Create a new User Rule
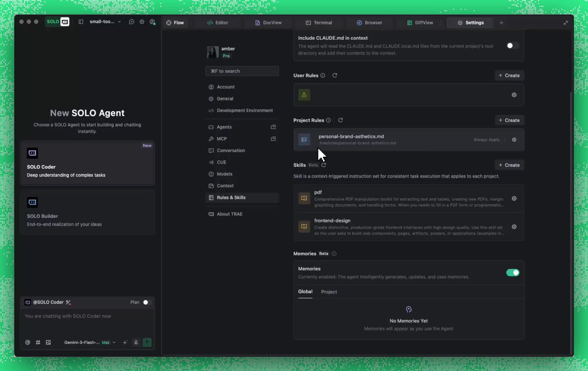 click(509, 75)
